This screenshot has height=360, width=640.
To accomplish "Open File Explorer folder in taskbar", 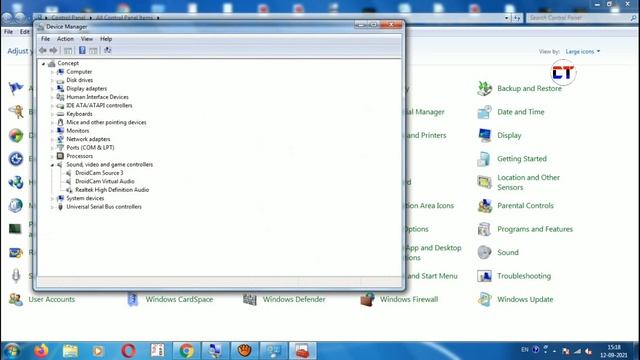I will [x=70, y=351].
